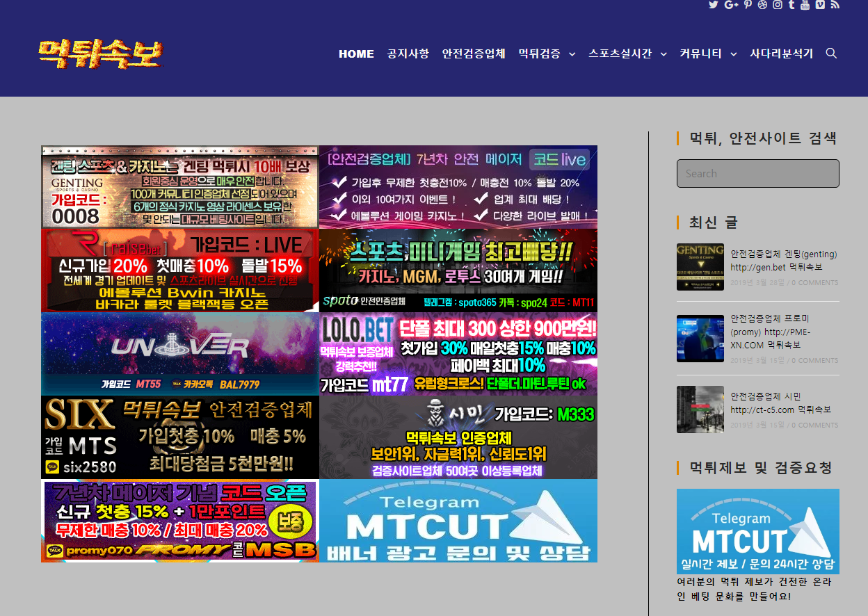Open the Pinterest social link
Screen dimensions: 868x616
pos(748,5)
